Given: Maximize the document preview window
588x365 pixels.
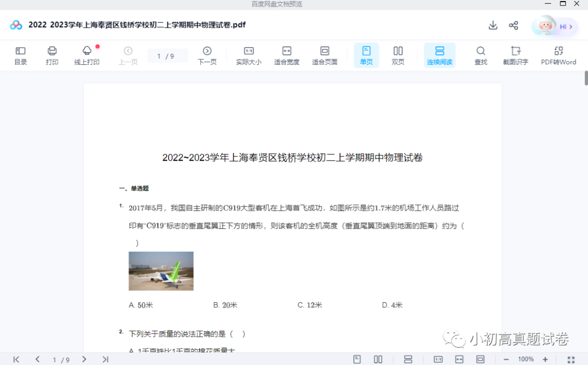Looking at the screenshot, I should click(562, 4).
